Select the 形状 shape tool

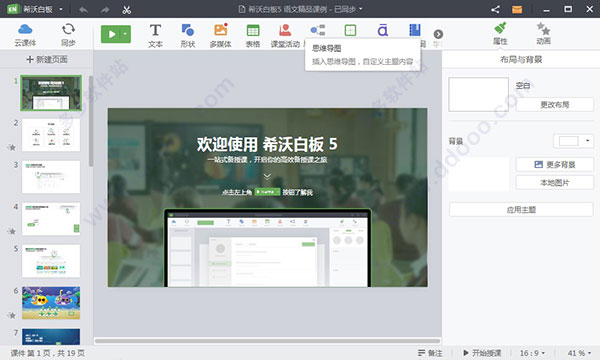pos(188,35)
